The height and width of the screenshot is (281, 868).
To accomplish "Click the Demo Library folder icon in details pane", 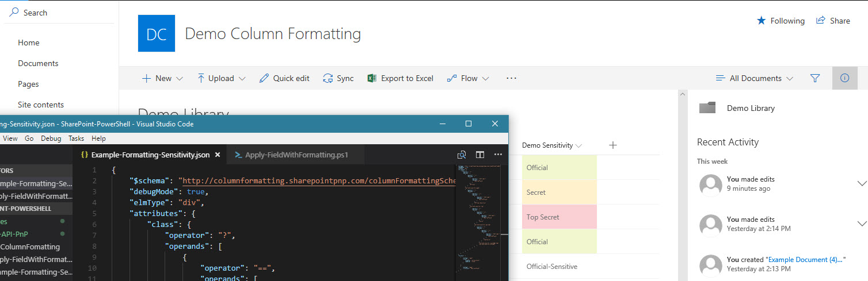I will (707, 107).
